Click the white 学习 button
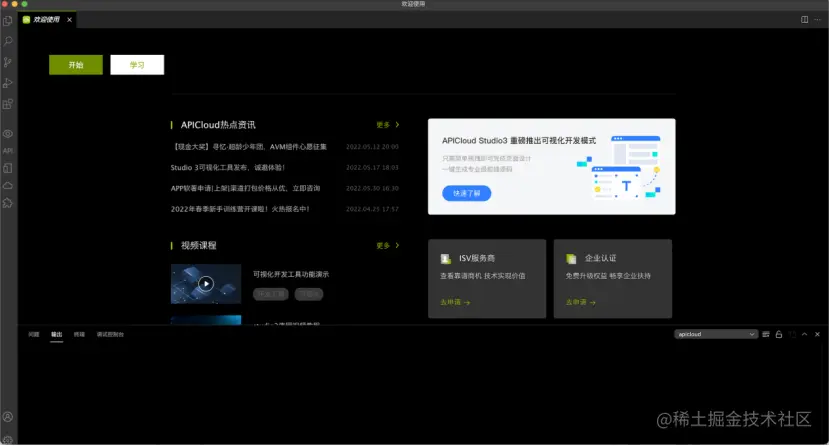Viewport: 829px width, 446px height. coord(137,65)
